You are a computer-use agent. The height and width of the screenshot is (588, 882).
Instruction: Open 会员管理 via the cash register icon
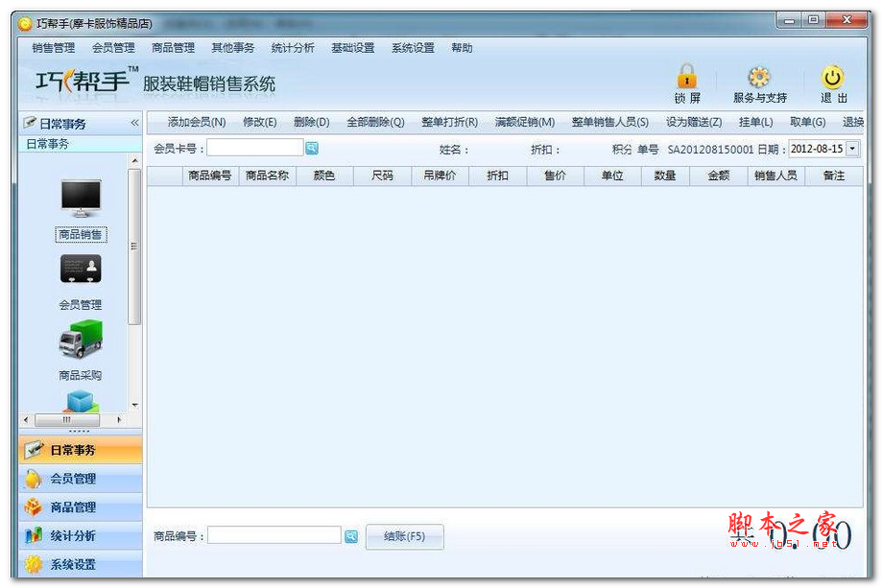tap(80, 270)
